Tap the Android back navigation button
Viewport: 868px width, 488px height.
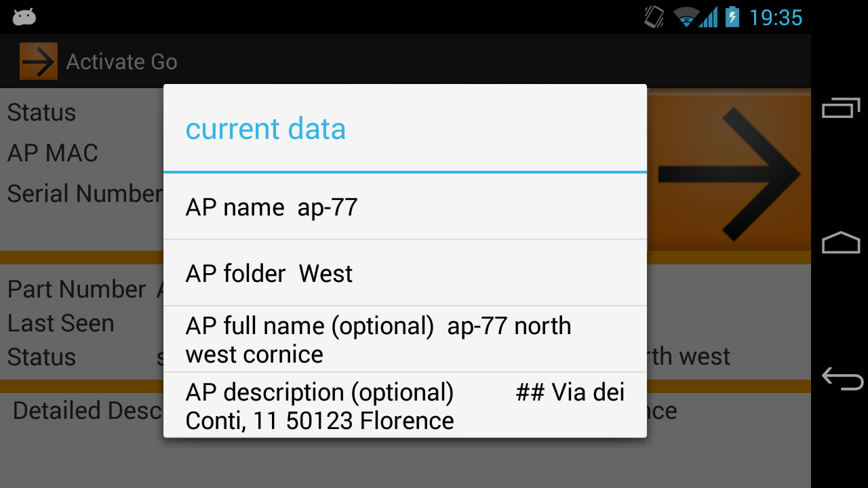click(x=842, y=378)
